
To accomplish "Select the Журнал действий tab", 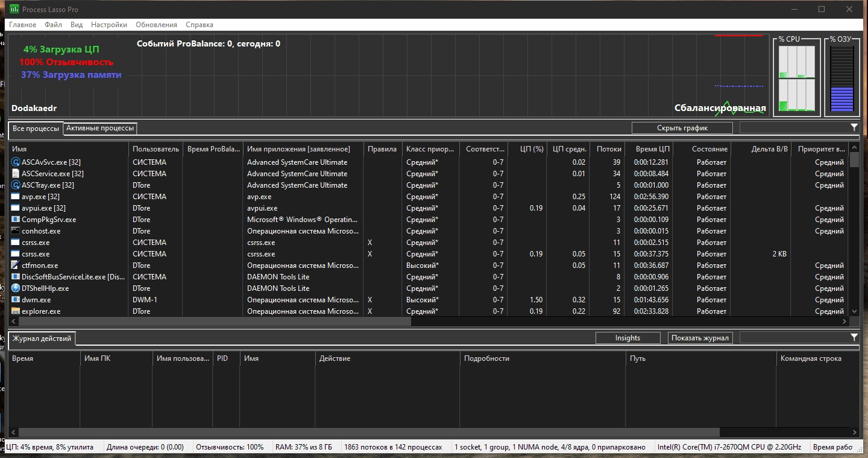I will click(42, 339).
